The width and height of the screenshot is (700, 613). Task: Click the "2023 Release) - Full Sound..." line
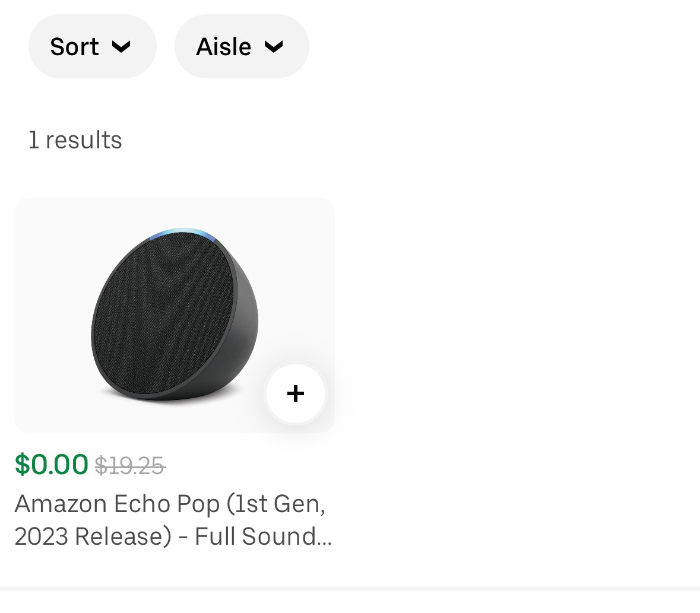pos(173,536)
